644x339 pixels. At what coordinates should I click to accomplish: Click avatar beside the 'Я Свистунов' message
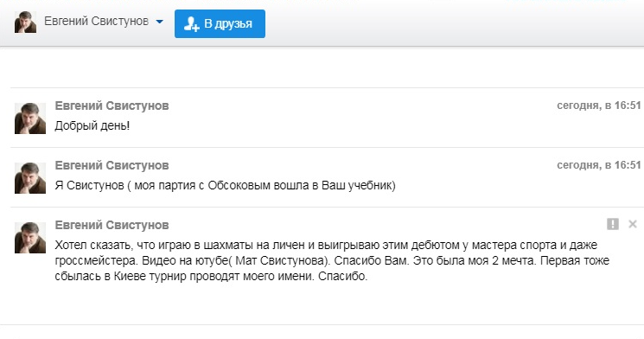point(30,178)
